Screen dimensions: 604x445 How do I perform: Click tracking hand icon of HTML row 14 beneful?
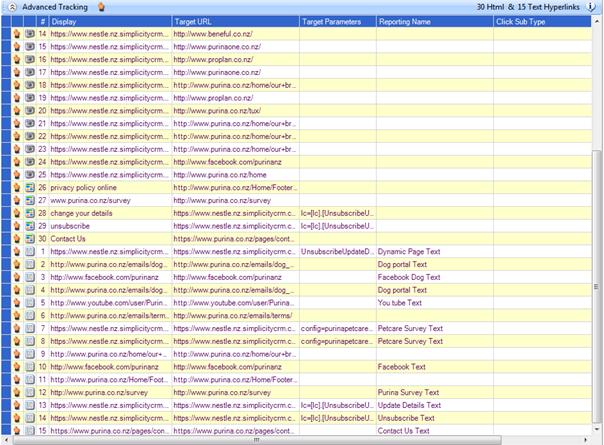pyautogui.click(x=17, y=34)
